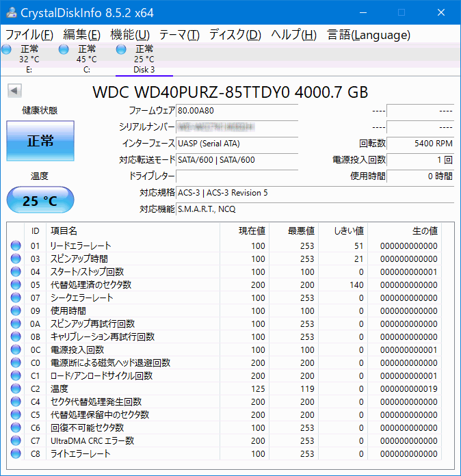461x476 pixels.
Task: Click the blurred serial number field
Action: pyautogui.click(x=237, y=127)
